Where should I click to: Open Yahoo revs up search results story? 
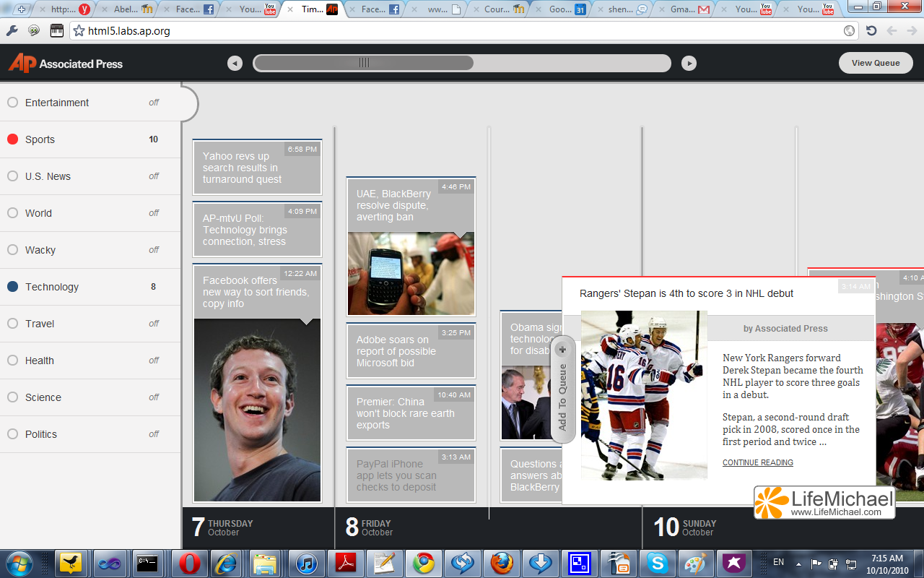click(257, 168)
